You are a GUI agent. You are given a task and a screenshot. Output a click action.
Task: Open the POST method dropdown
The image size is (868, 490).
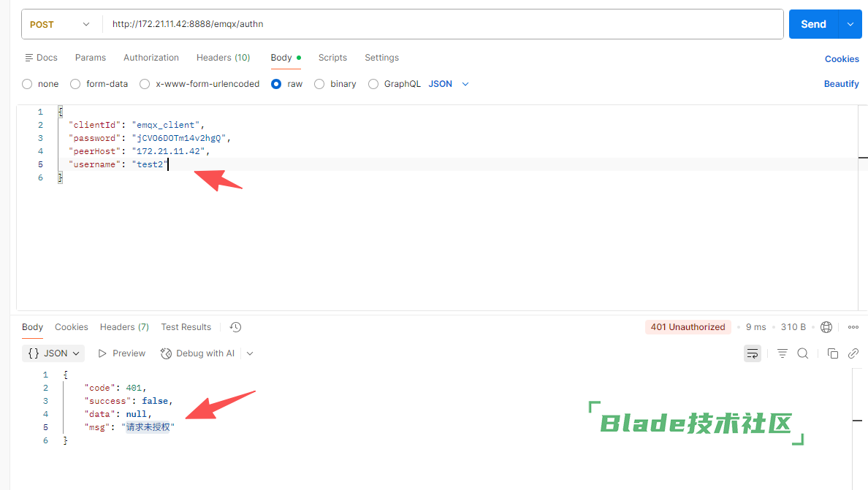click(x=60, y=24)
